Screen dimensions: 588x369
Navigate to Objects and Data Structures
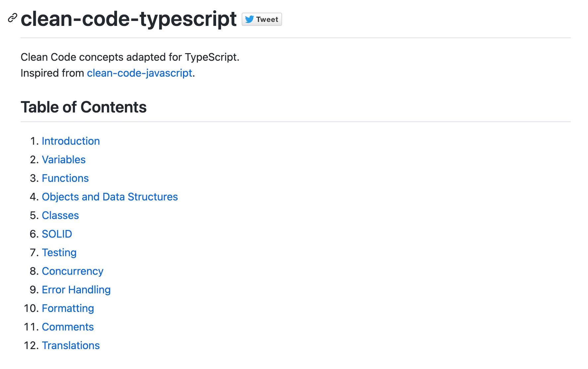point(110,197)
